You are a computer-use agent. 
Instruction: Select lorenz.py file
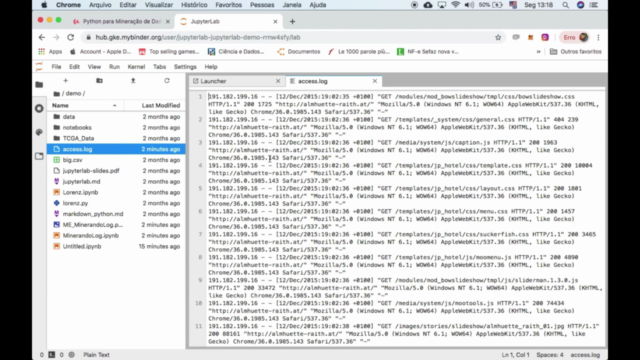116,203
